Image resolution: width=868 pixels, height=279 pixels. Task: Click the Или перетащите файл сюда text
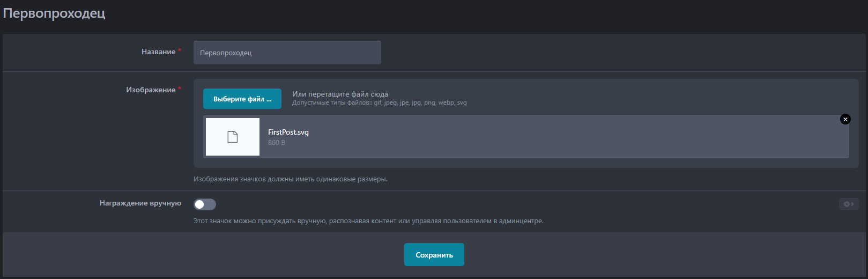[x=340, y=94]
